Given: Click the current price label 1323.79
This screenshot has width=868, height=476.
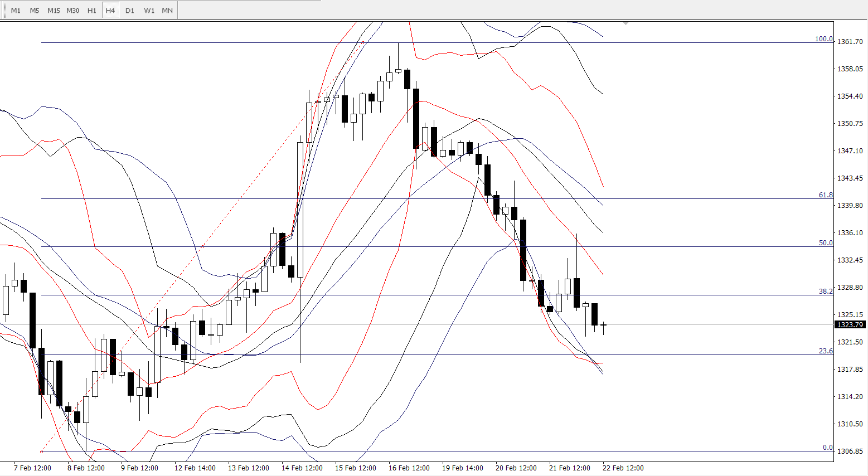Looking at the screenshot, I should (x=850, y=324).
